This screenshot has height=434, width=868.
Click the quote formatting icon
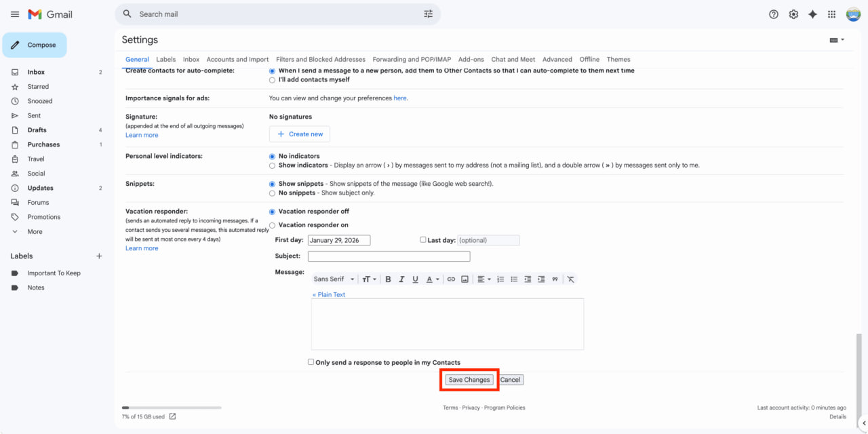point(555,279)
